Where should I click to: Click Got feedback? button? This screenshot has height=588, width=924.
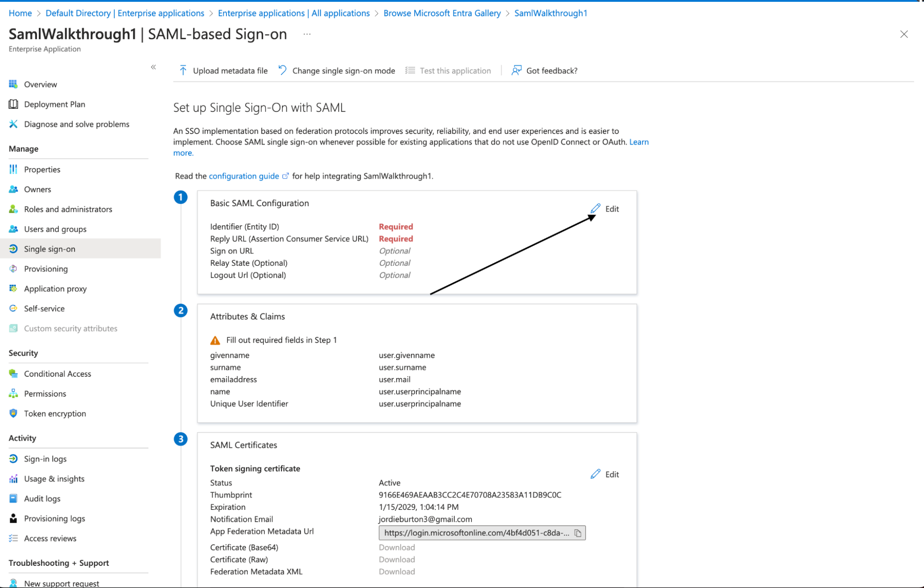[x=545, y=70]
